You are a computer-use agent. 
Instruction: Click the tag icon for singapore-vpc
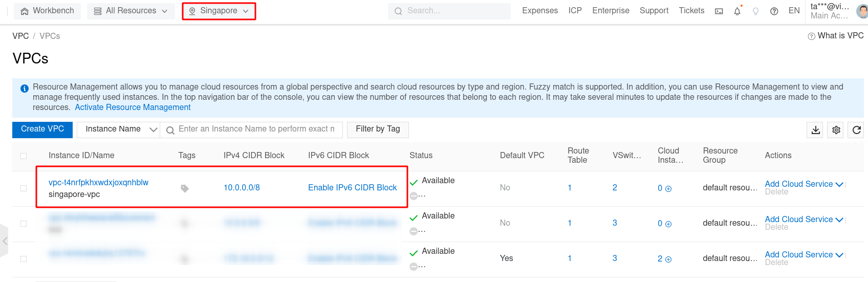(x=185, y=188)
